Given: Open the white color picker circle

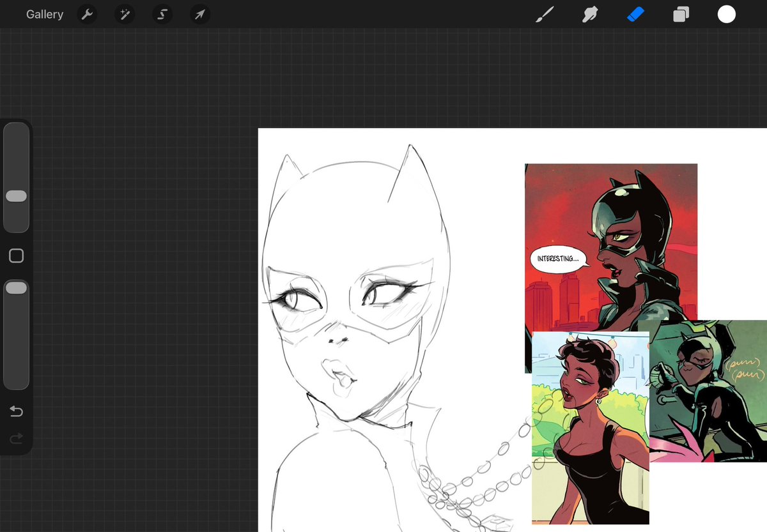Looking at the screenshot, I should 727,14.
